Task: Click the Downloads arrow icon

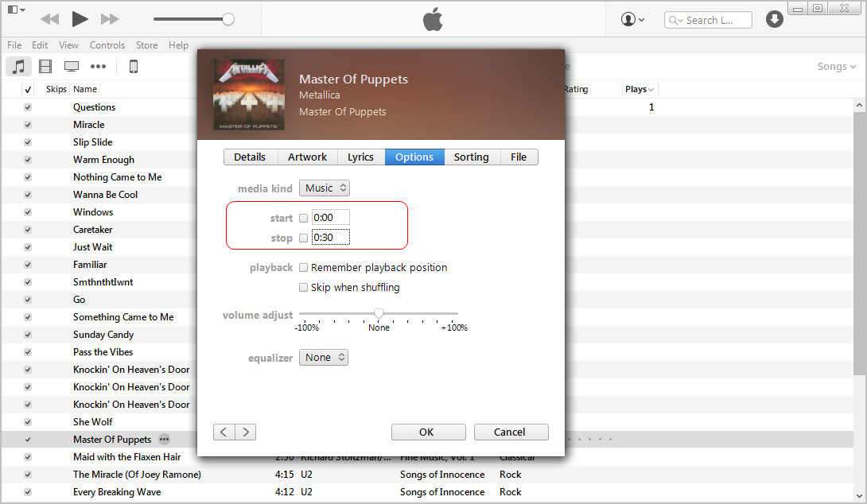Action: click(x=774, y=19)
